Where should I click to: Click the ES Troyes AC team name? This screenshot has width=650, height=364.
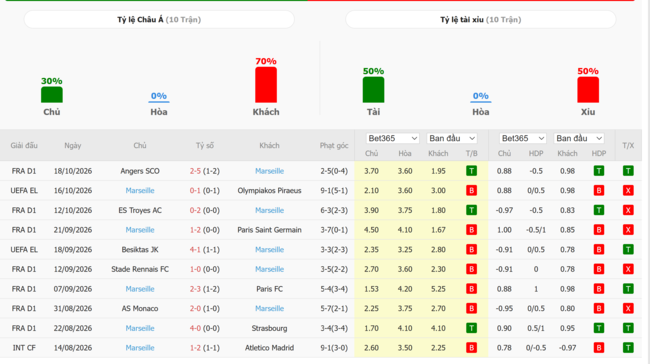coord(140,210)
